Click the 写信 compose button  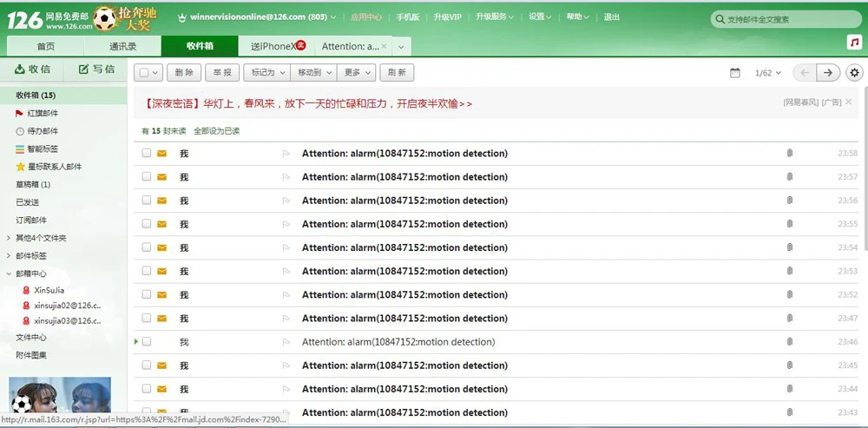(x=96, y=69)
